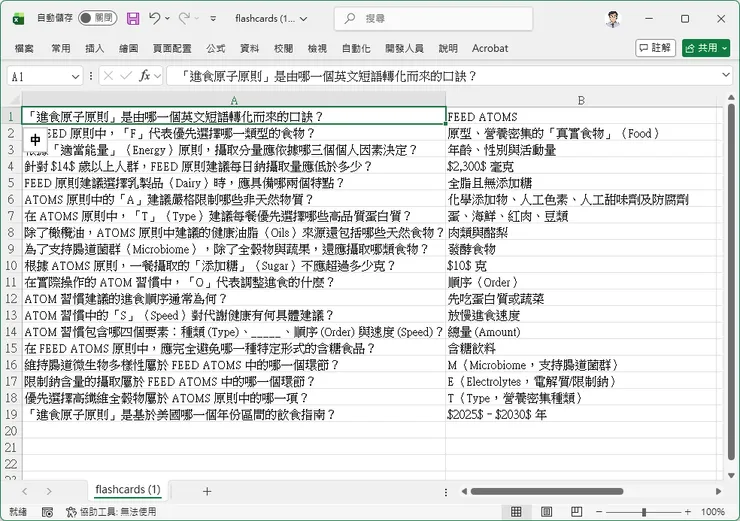Image resolution: width=740 pixels, height=521 pixels.
Task: Switch to Page Layout view icon
Action: click(546, 512)
